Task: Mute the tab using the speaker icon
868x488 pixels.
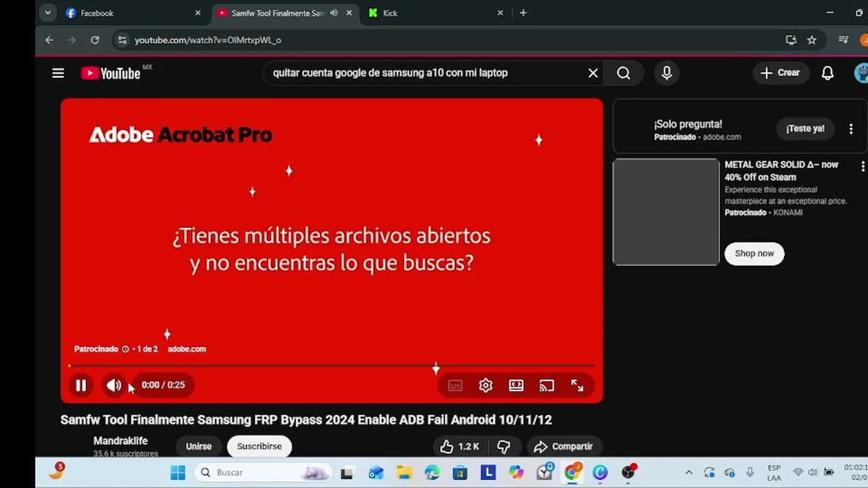Action: point(334,13)
